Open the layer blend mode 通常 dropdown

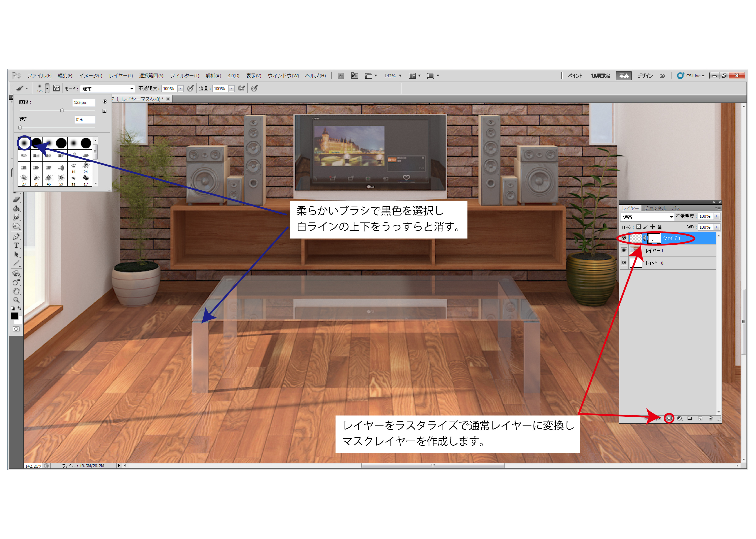click(x=647, y=217)
